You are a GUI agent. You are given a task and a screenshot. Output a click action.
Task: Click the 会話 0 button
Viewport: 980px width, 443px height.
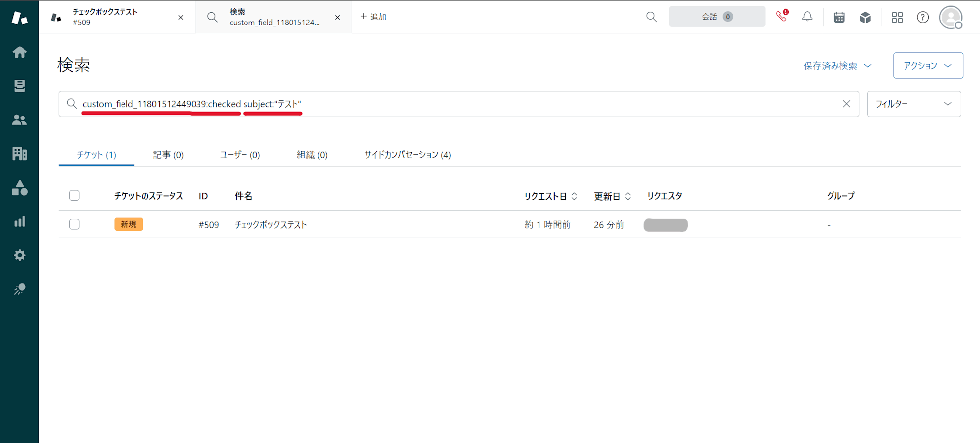tap(717, 17)
